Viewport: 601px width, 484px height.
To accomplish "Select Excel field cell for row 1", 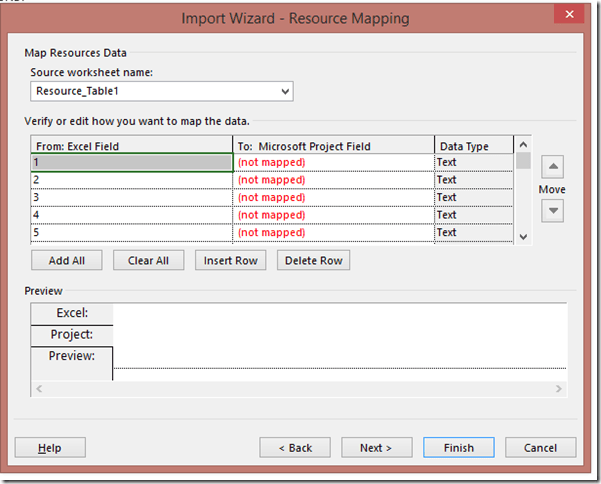I will coord(131,162).
